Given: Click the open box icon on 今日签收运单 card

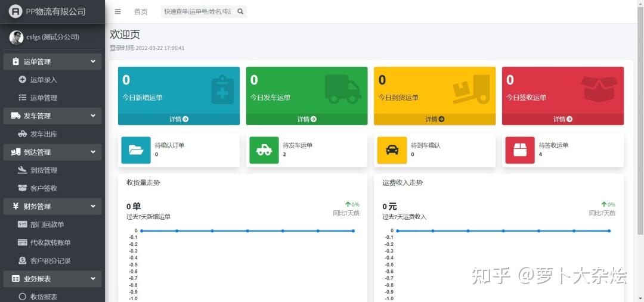Looking at the screenshot, I should pos(599,89).
